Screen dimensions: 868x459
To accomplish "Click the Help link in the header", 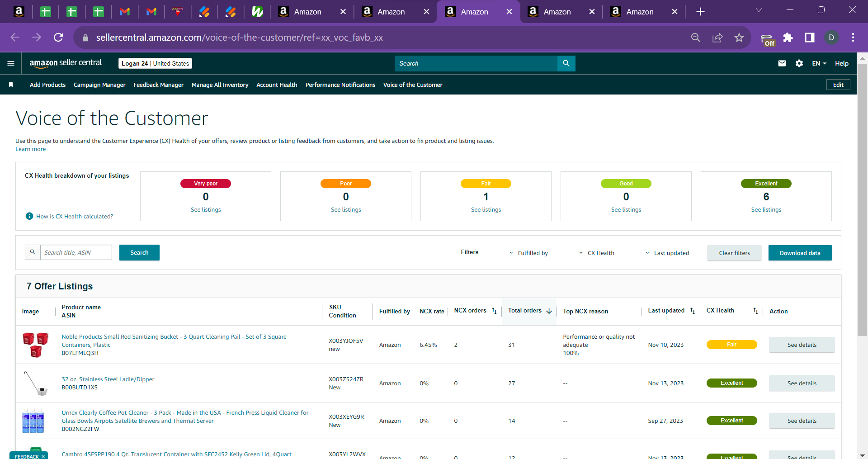I will point(841,63).
